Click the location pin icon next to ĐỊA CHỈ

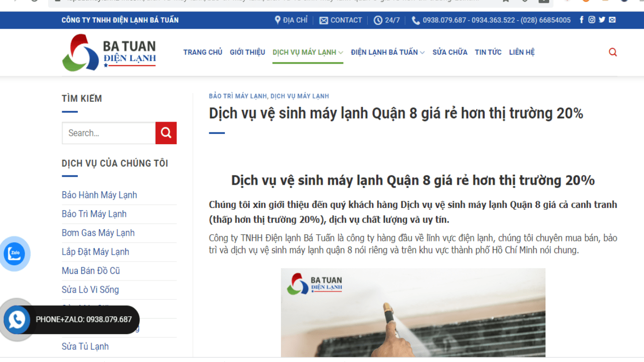[278, 20]
